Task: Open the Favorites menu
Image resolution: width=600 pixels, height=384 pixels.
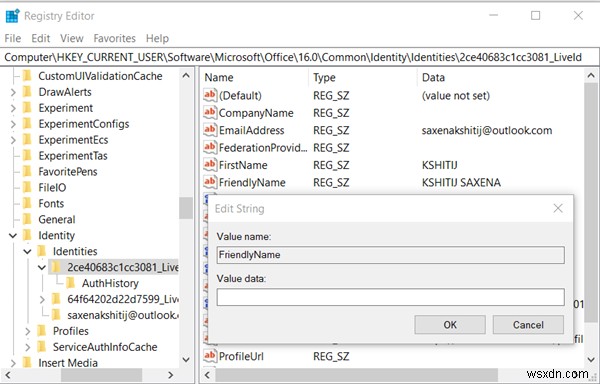Action: [114, 38]
